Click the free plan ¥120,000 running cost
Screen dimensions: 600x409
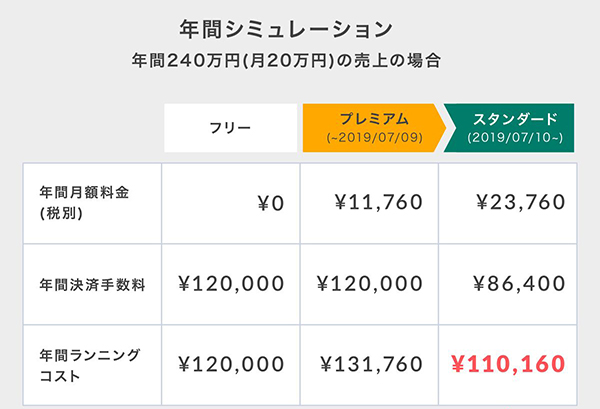(x=231, y=364)
